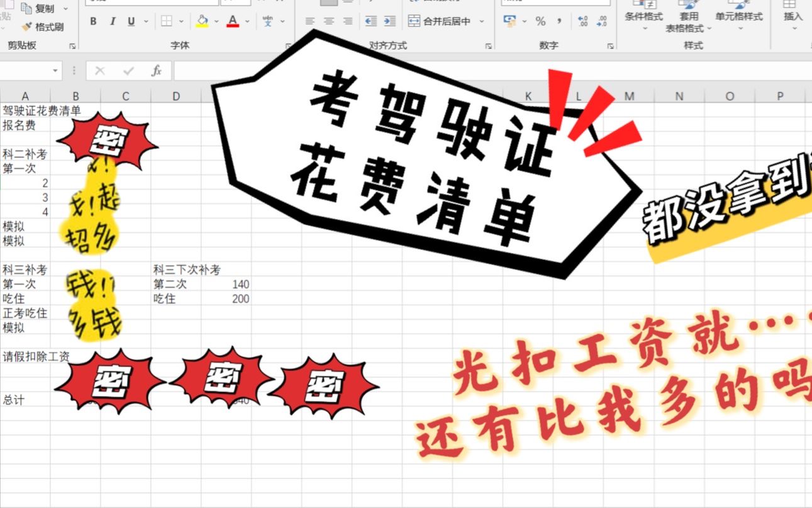Image resolution: width=812 pixels, height=508 pixels.
Task: Select the 正考吃住 cell
Action: coord(25,313)
